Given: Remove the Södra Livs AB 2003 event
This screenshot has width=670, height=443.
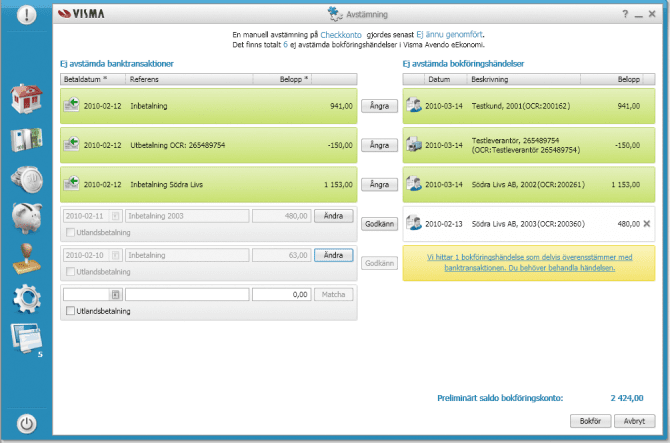Looking at the screenshot, I should point(646,224).
